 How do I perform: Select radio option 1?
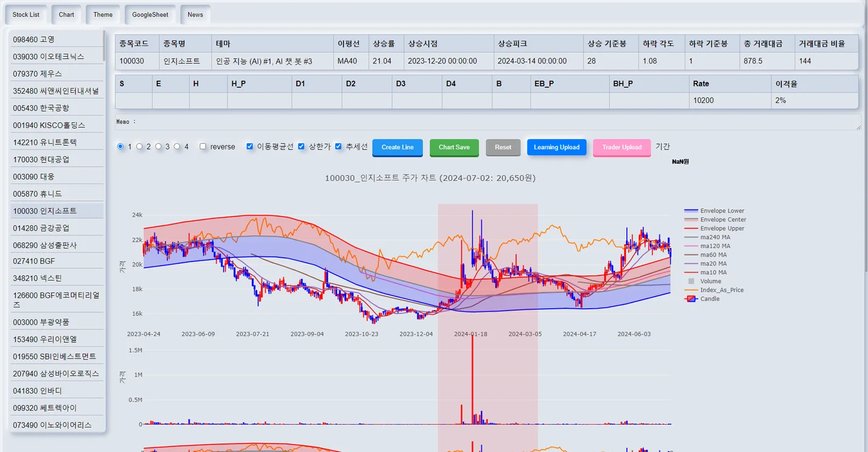(x=120, y=146)
